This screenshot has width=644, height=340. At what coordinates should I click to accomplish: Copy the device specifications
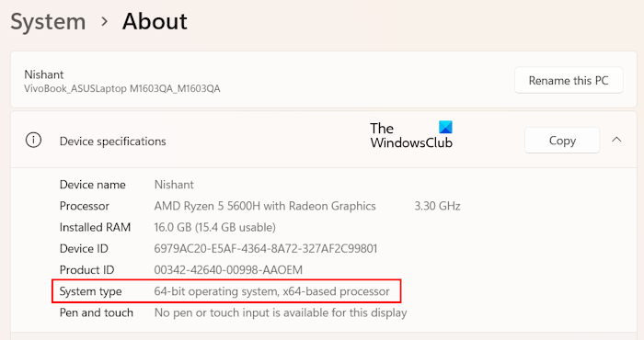562,141
